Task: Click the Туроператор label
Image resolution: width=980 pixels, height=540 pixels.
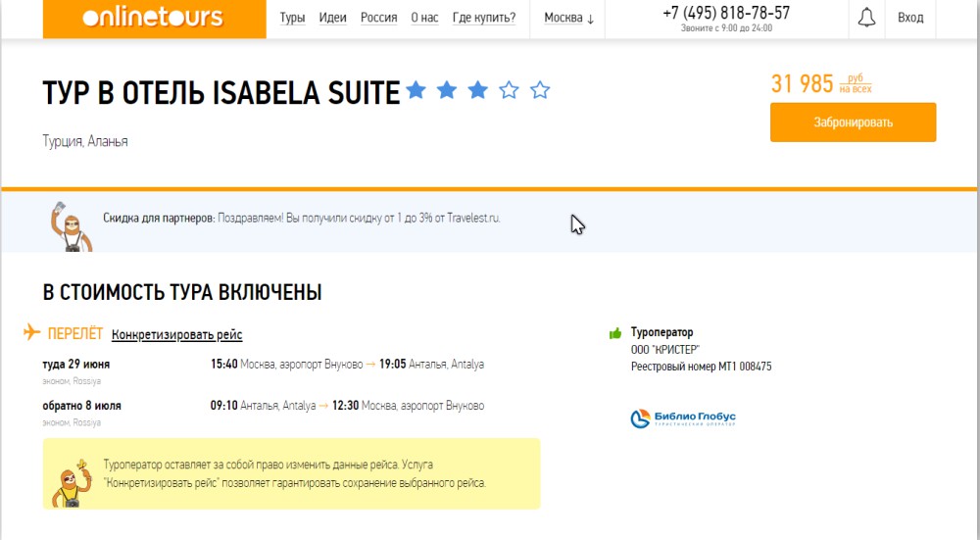Action: (661, 332)
